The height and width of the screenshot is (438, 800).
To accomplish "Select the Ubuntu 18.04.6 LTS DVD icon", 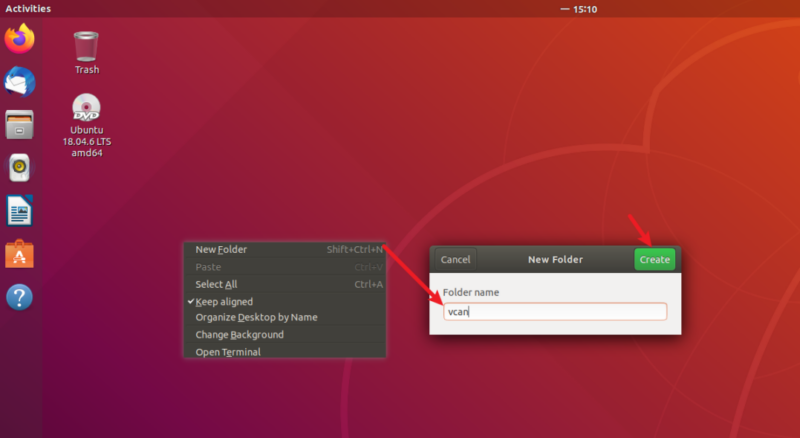I will [87, 125].
